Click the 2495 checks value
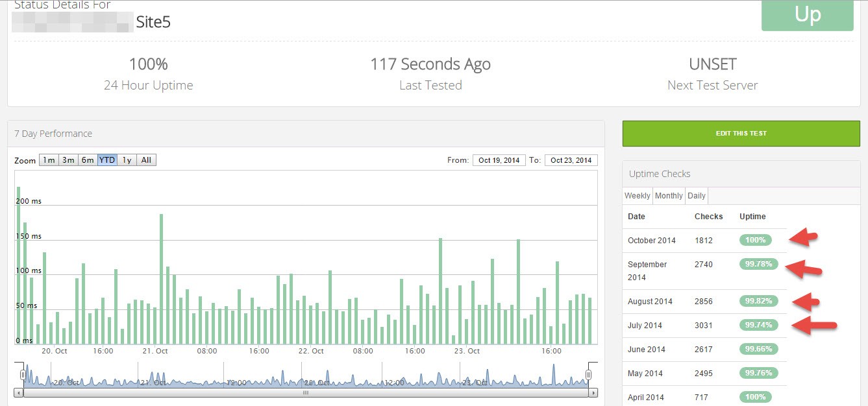Image resolution: width=868 pixels, height=406 pixels. click(x=704, y=374)
